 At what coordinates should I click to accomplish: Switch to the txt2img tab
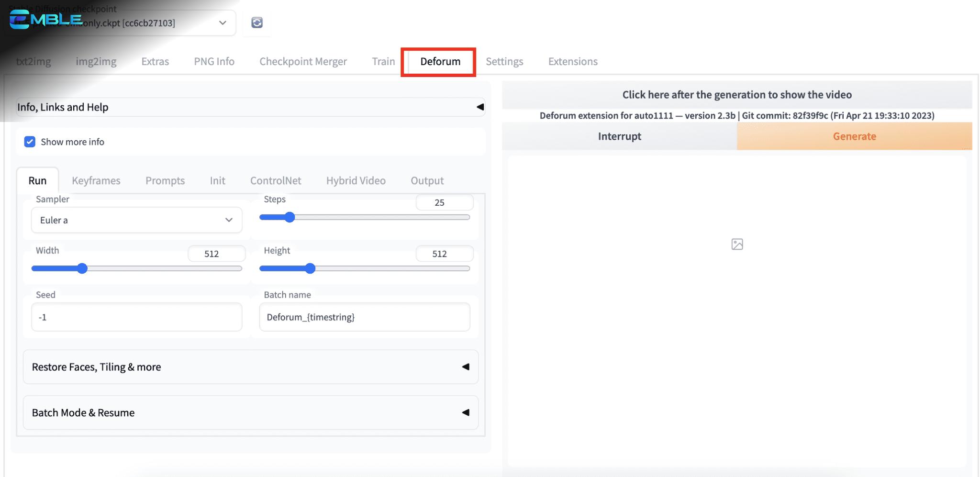(x=33, y=61)
